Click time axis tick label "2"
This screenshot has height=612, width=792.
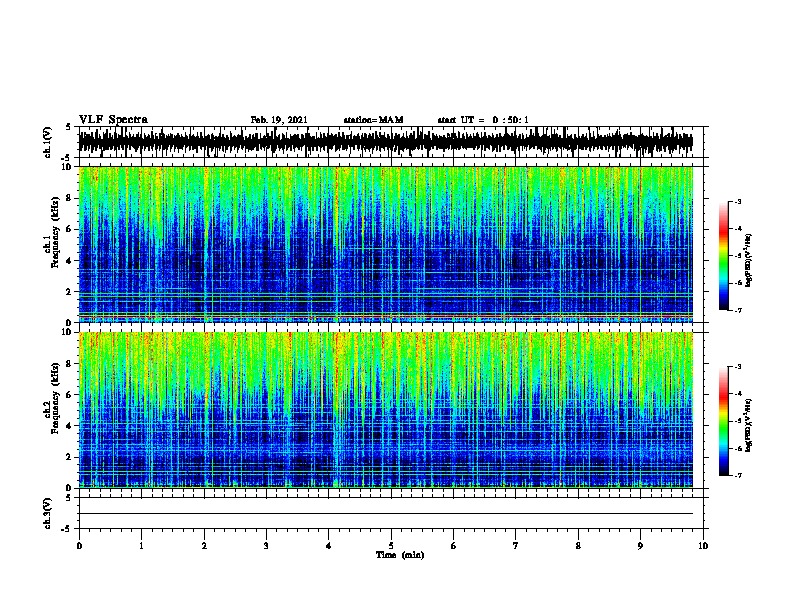(x=204, y=546)
